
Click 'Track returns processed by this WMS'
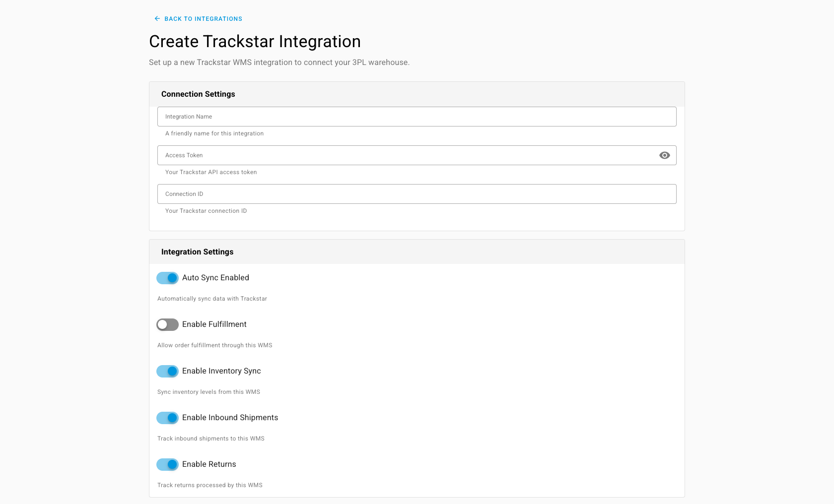pos(210,485)
